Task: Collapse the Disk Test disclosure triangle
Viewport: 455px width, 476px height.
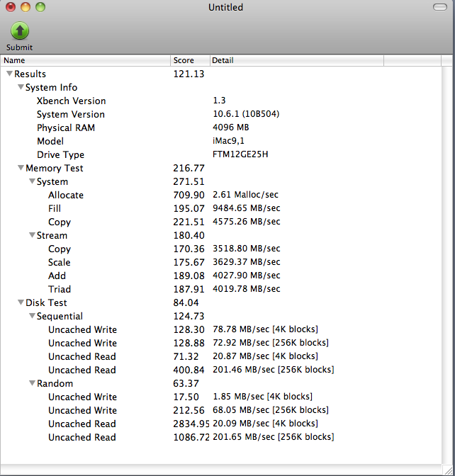Action: (x=21, y=302)
